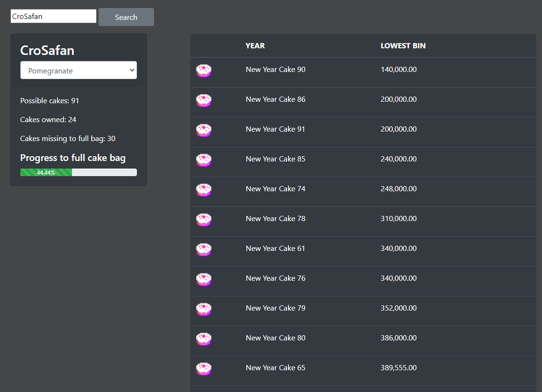Click the 200,000.00 price for Cake 86
Screen dimensions: 542x392
coord(398,99)
